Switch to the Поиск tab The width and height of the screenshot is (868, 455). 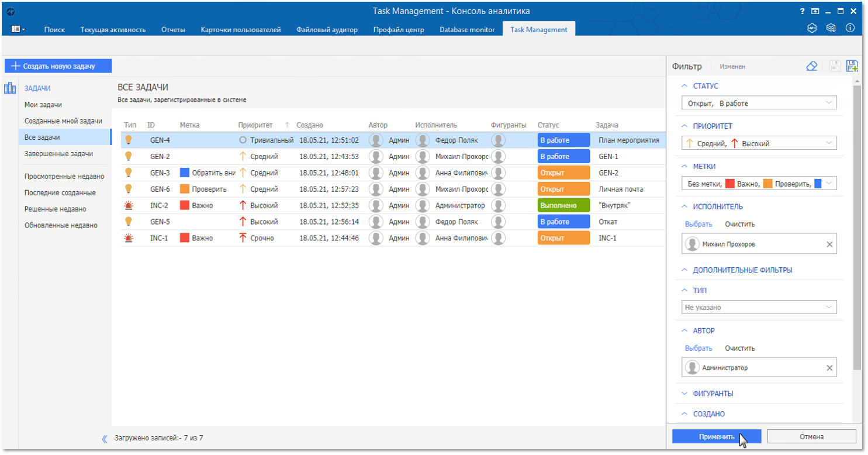[54, 29]
